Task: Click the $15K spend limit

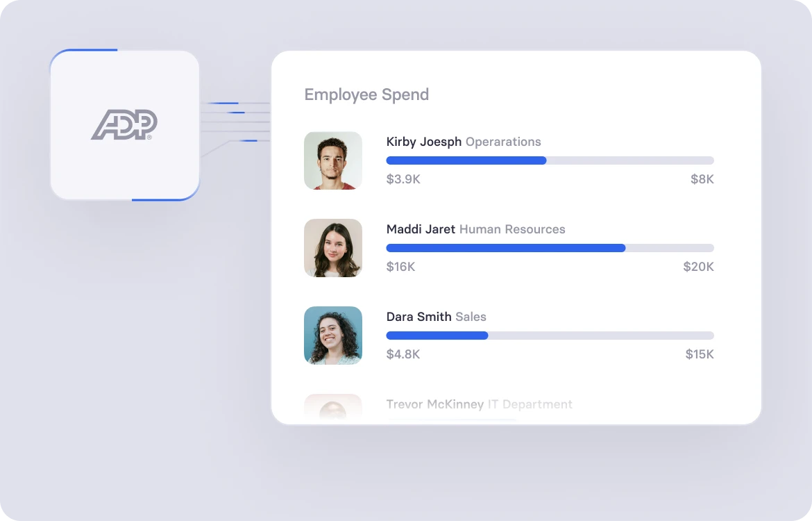Action: point(700,354)
